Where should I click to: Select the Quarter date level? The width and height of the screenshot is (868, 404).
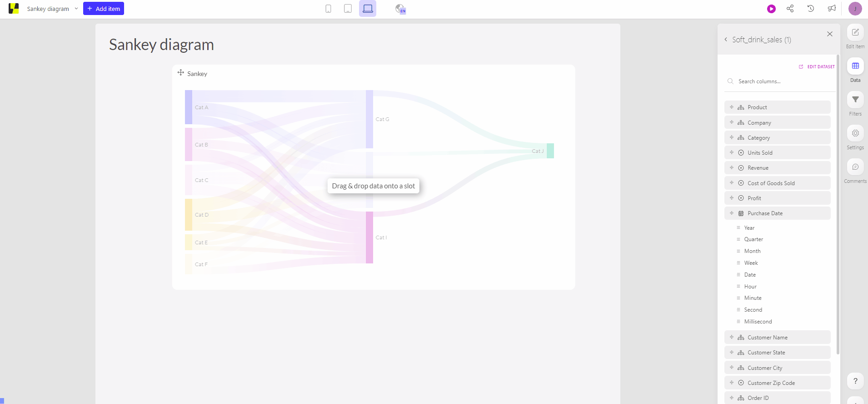coord(753,239)
